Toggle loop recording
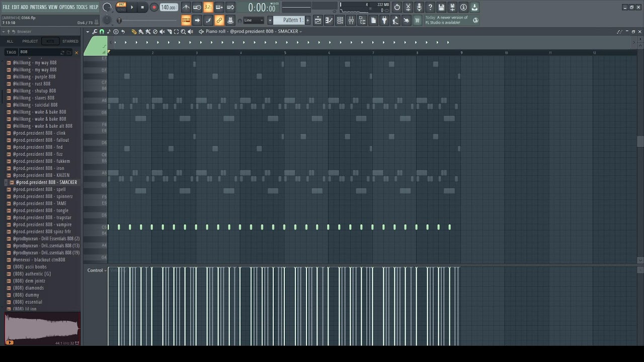Image resolution: width=644 pixels, height=362 pixels. coord(230,7)
